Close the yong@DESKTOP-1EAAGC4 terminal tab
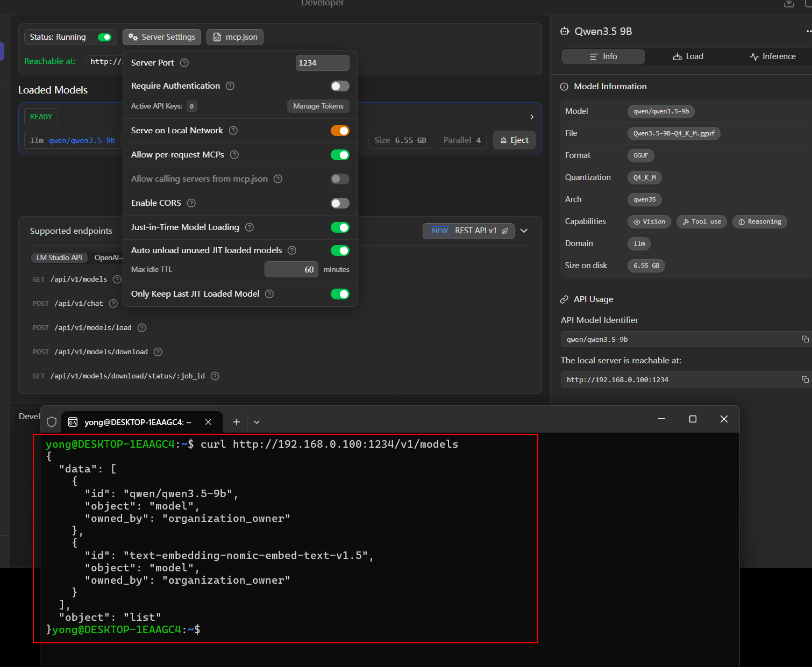Viewport: 812px width, 667px height. point(208,422)
